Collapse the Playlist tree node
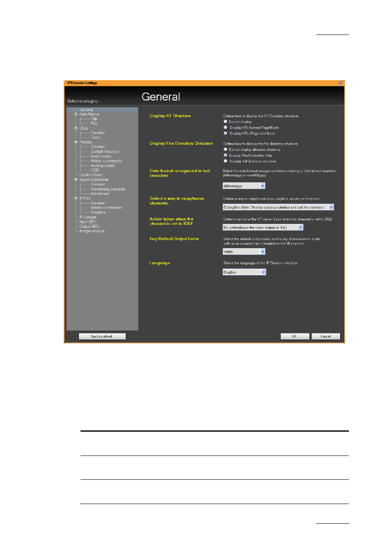The height and width of the screenshot is (555, 392). [x=76, y=142]
